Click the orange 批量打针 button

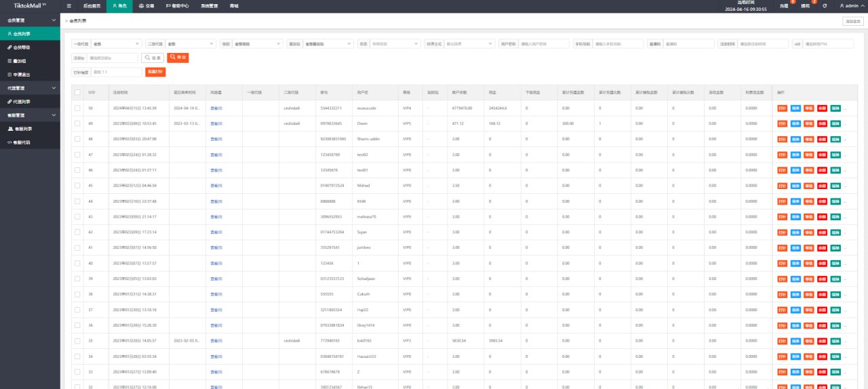tap(156, 72)
